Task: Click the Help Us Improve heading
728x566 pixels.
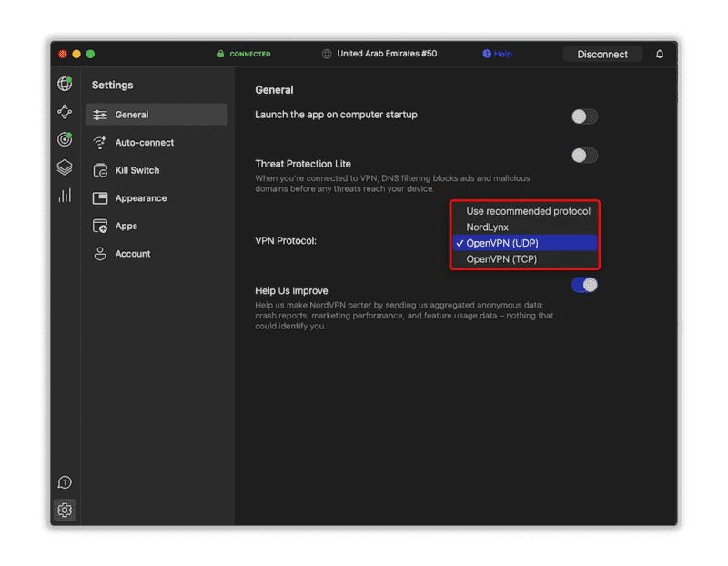Action: coord(291,290)
